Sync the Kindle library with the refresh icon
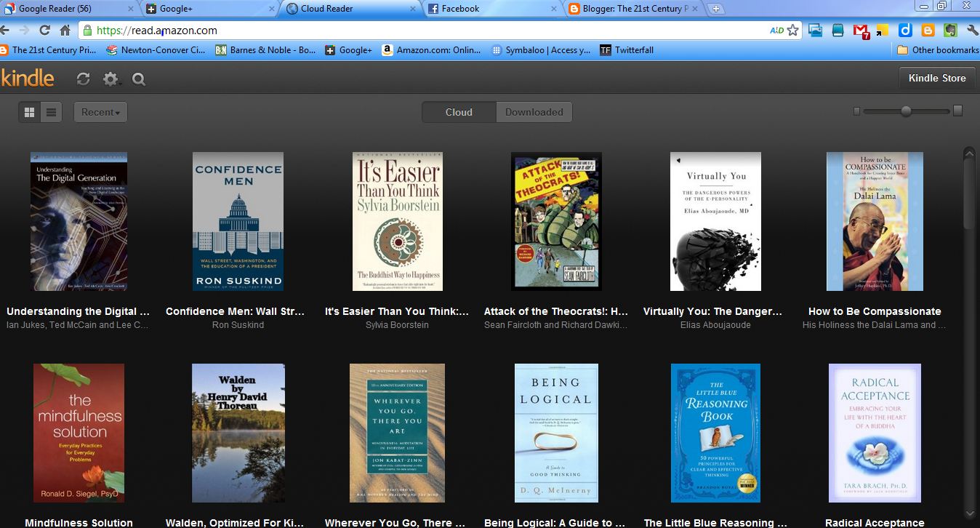Viewport: 980px width, 528px height. pos(83,79)
